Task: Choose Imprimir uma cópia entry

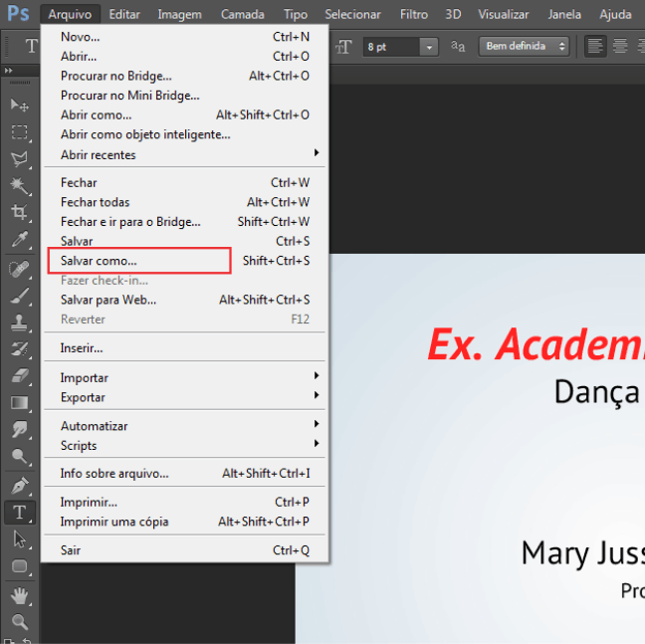Action: point(184,522)
